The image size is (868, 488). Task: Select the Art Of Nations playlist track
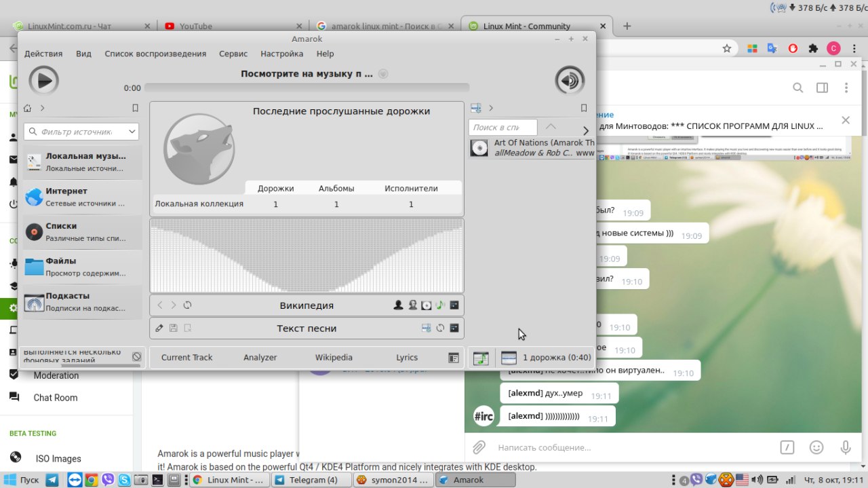(532, 148)
